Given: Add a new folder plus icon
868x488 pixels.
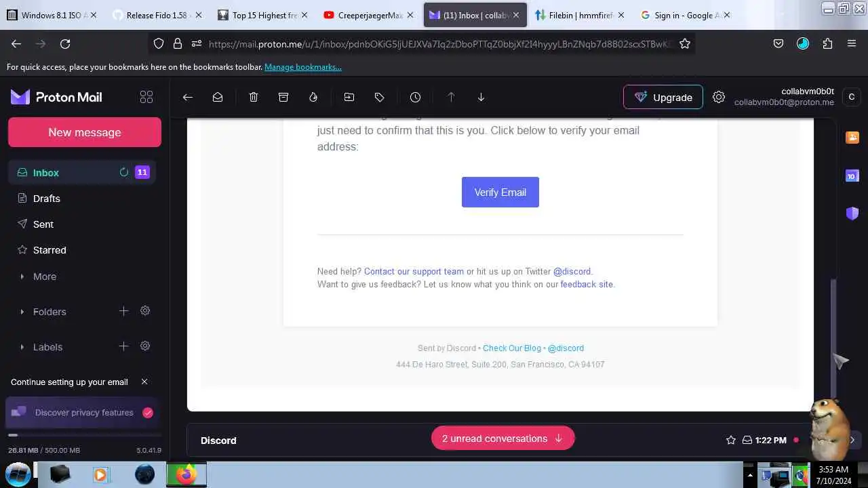Looking at the screenshot, I should click(x=123, y=311).
